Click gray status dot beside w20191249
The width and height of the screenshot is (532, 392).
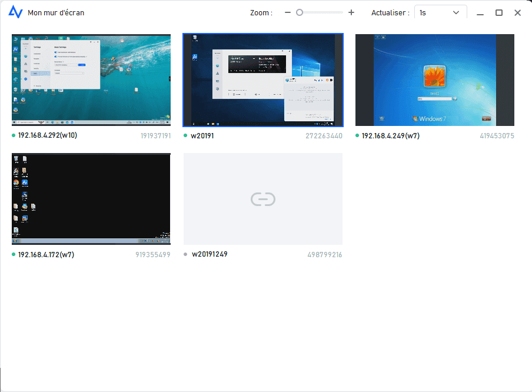(x=185, y=255)
